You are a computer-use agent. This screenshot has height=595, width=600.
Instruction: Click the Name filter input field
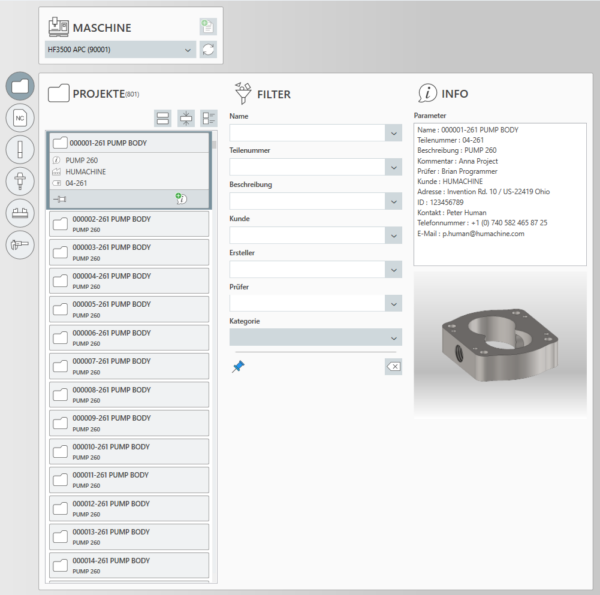(306, 132)
